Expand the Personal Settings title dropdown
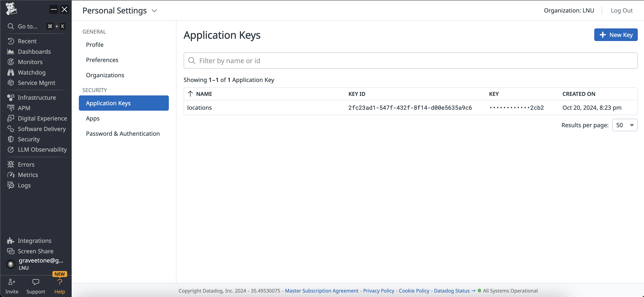This screenshot has height=297, width=644. (x=155, y=11)
